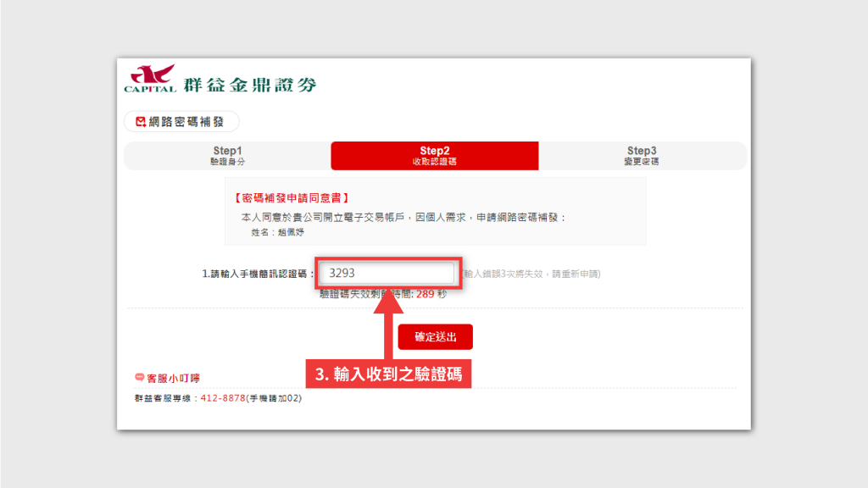868x488 pixels.
Task: Click the 輸入錯誤3次將失效 hint text
Action: pos(532,274)
